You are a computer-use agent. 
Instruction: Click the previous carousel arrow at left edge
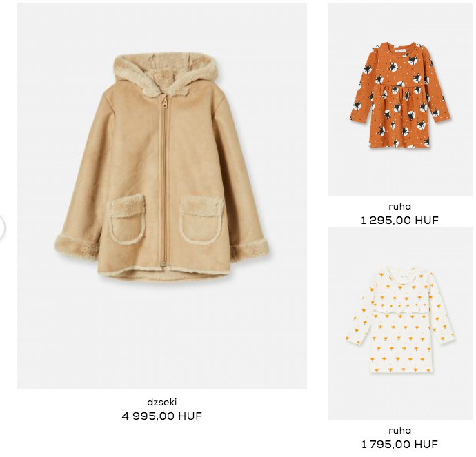coord(1,227)
